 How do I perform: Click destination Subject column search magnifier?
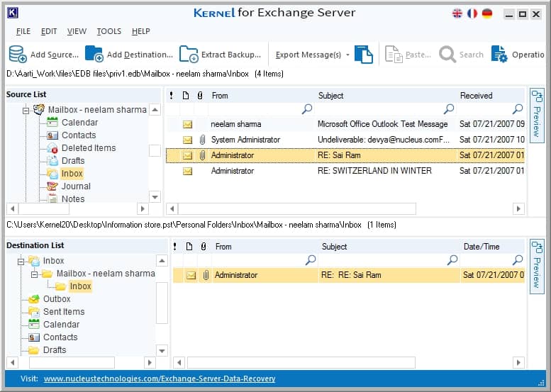[x=452, y=260]
